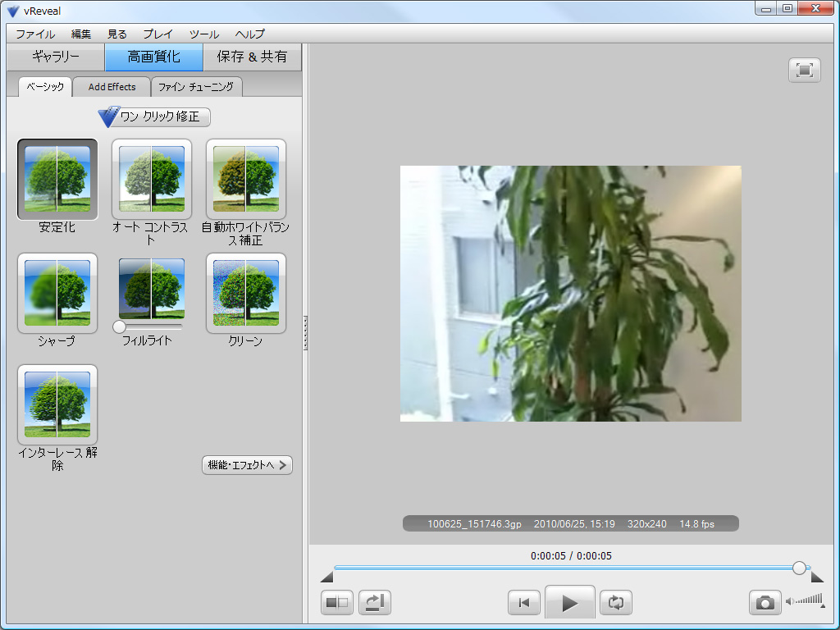
Task: Toggle the auto-replay control
Action: click(375, 601)
